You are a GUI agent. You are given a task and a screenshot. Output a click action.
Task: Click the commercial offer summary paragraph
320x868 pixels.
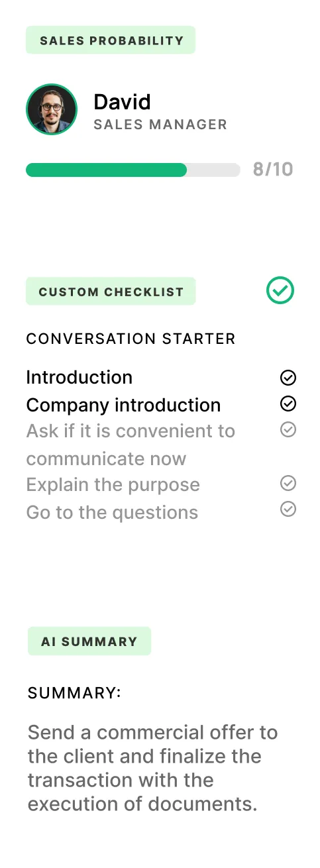click(153, 768)
